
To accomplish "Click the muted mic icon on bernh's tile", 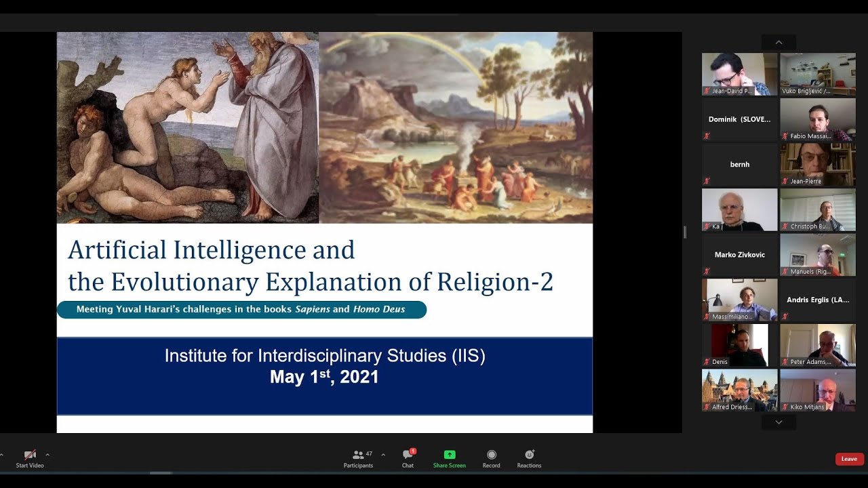I will tap(707, 181).
